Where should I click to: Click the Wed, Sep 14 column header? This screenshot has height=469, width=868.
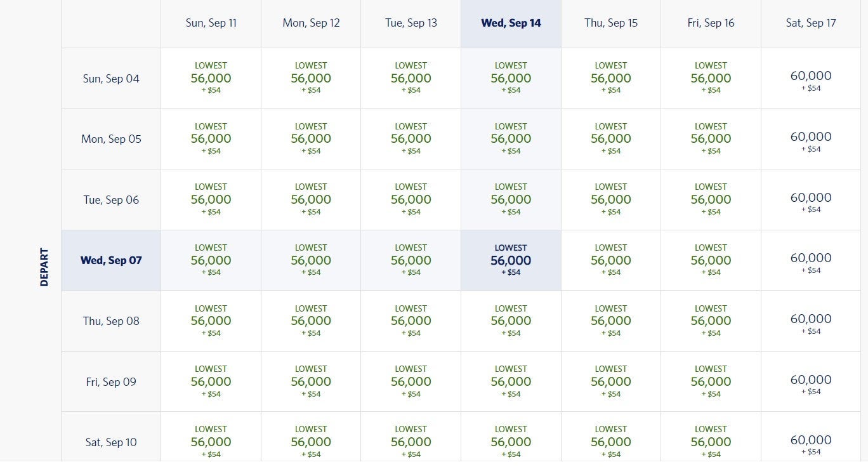tap(511, 23)
